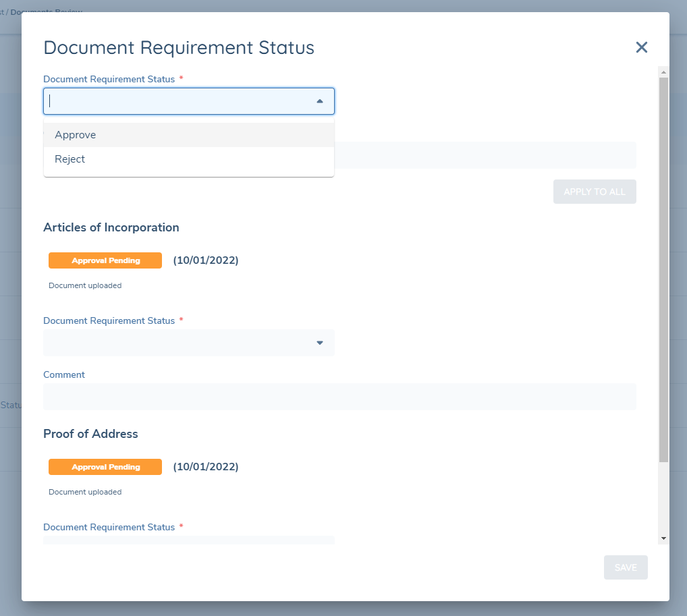687x616 pixels.
Task: Close the Document Requirement Status dialog
Action: [641, 47]
